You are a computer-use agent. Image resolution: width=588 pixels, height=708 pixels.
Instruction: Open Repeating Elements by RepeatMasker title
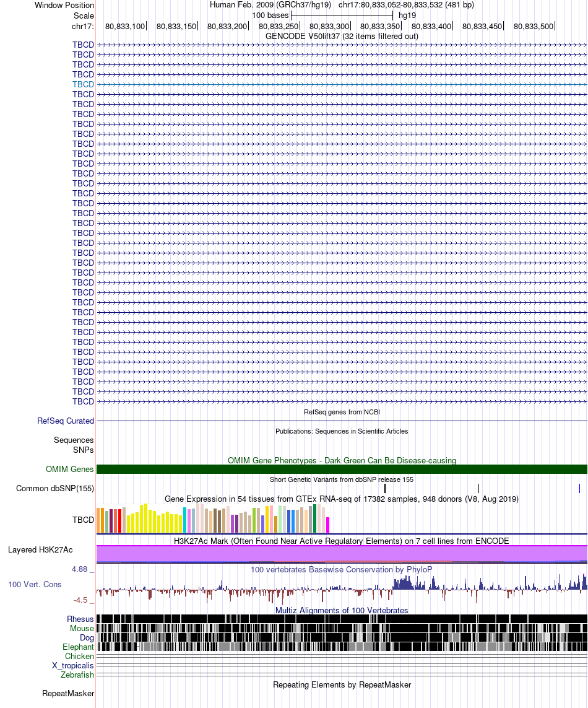click(342, 685)
